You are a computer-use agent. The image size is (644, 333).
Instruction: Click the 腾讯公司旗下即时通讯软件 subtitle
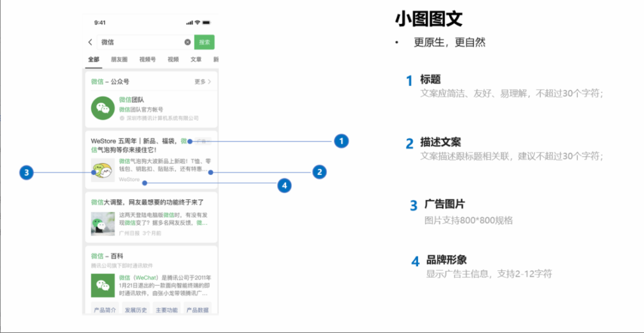(122, 266)
